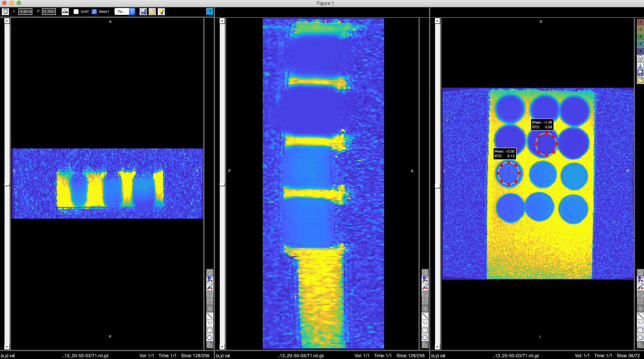Edit the U upper threshold value field
The image size is (644, 359).
[x=49, y=11]
